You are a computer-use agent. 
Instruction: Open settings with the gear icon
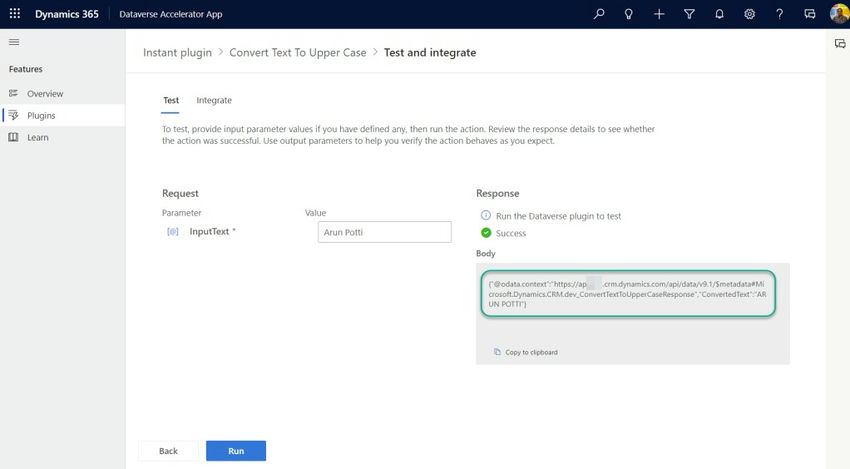click(749, 14)
